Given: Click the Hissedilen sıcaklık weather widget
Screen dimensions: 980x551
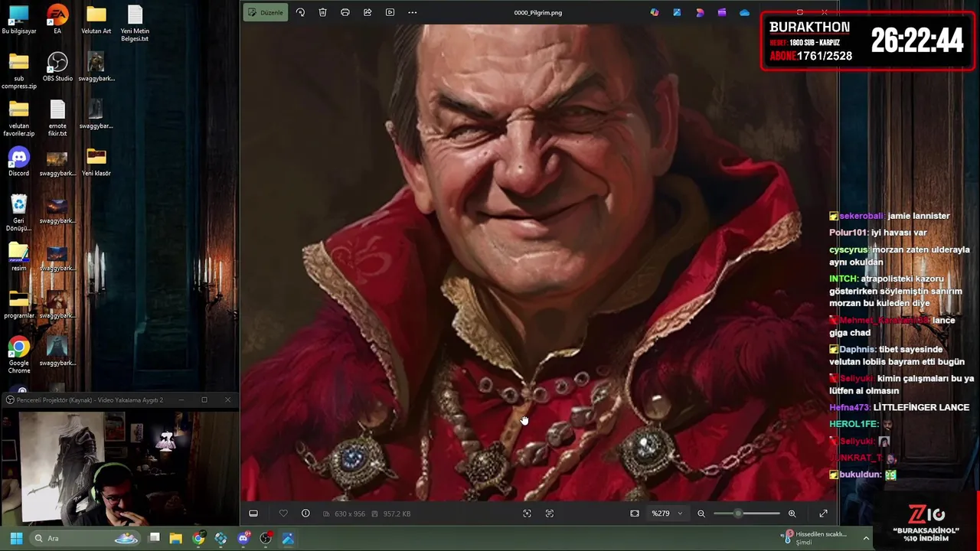Looking at the screenshot, I should pos(815,538).
